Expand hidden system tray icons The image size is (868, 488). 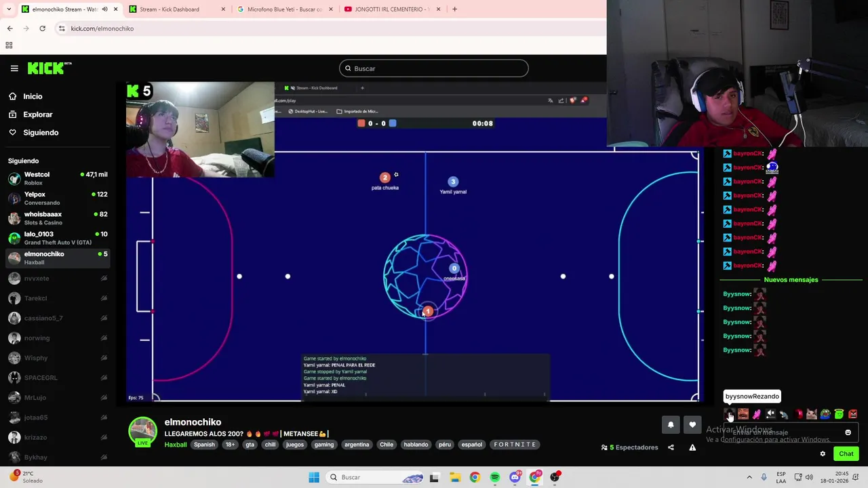[749, 477]
